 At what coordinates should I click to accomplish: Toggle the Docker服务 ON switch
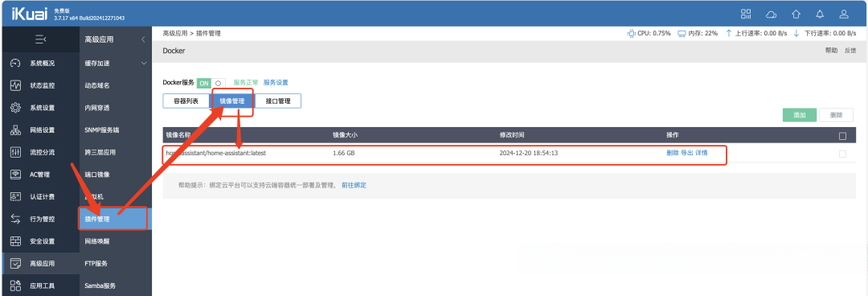click(x=211, y=83)
